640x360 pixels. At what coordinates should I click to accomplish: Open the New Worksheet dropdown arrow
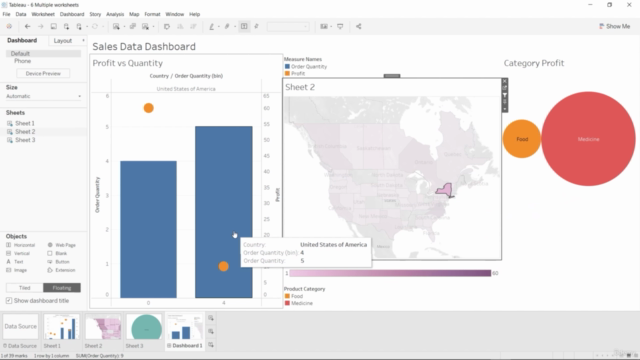[124, 27]
